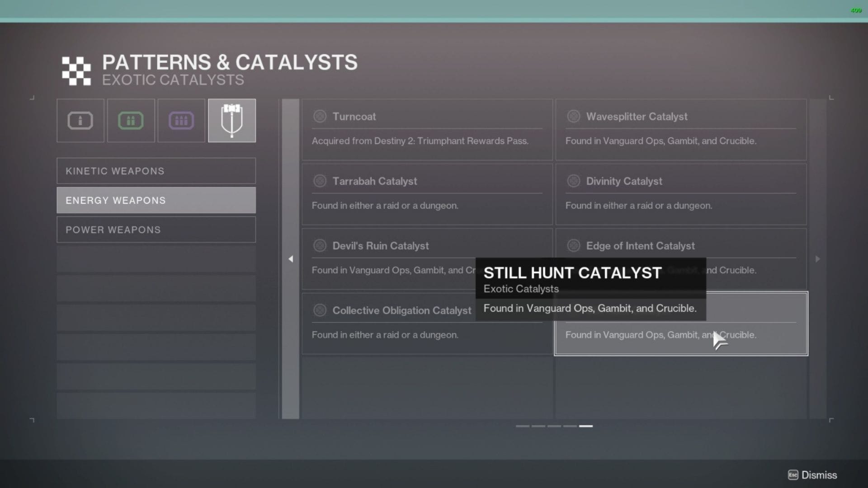Select the Edge of Intent Catalyst title
This screenshot has width=868, height=488.
pyautogui.click(x=640, y=246)
